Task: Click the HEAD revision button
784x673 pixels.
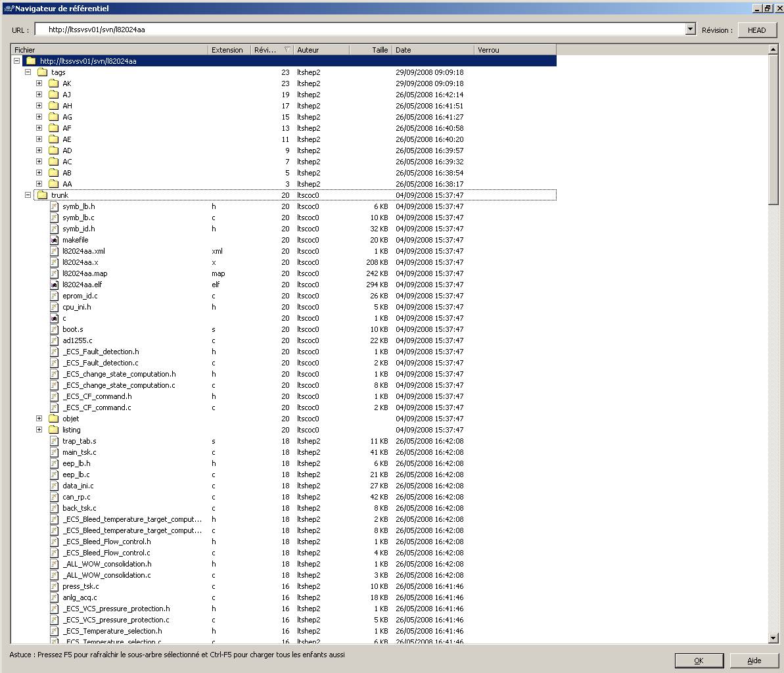Action: (757, 30)
